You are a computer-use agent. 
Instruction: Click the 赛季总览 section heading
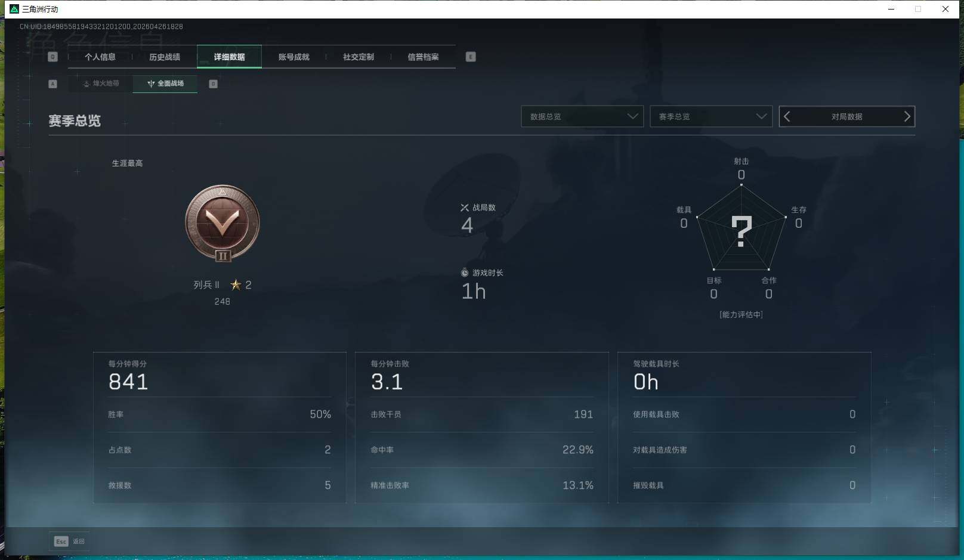75,121
